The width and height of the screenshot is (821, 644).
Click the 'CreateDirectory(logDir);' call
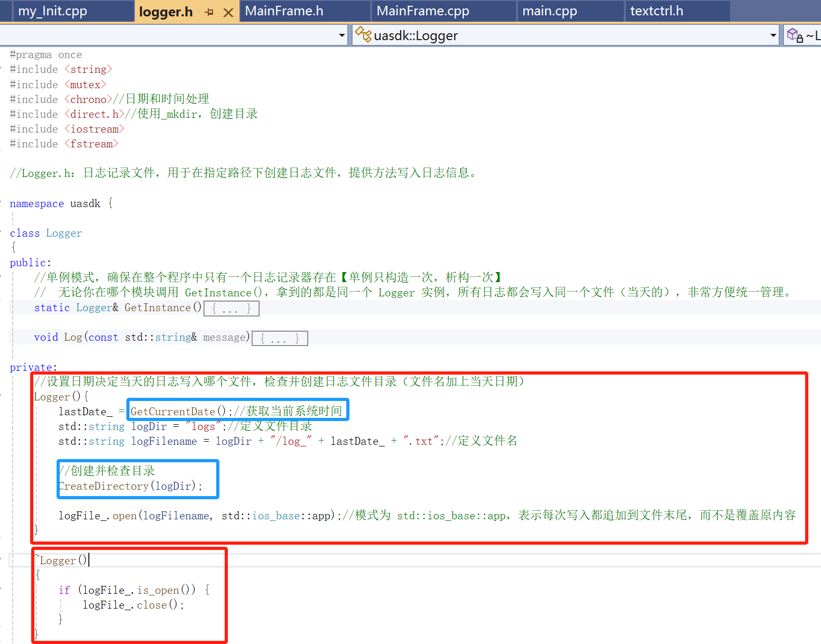click(x=131, y=486)
